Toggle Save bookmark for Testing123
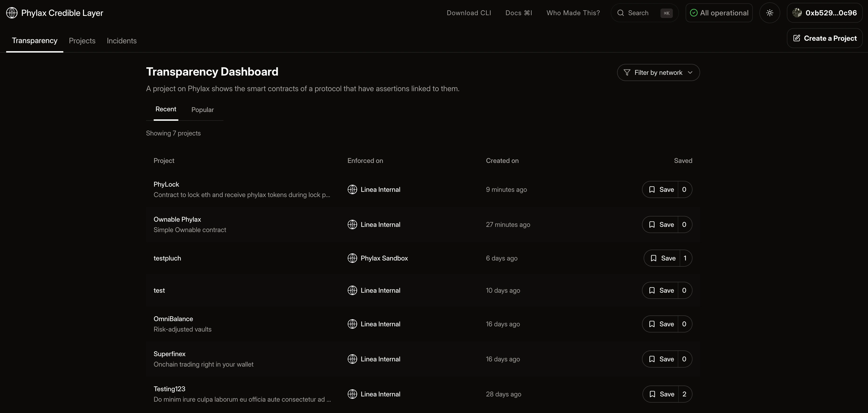 661,394
